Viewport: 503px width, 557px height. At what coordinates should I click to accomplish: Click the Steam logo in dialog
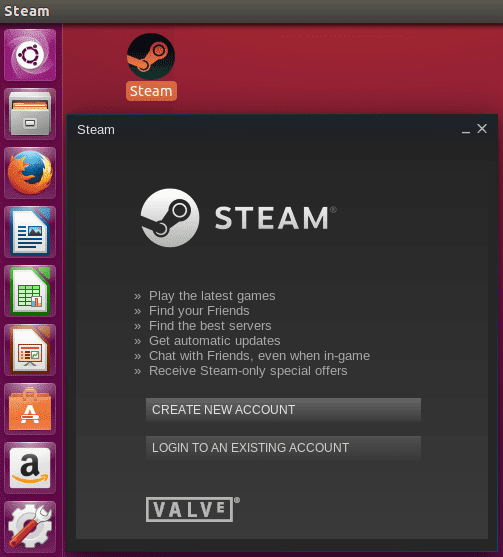(x=170, y=218)
